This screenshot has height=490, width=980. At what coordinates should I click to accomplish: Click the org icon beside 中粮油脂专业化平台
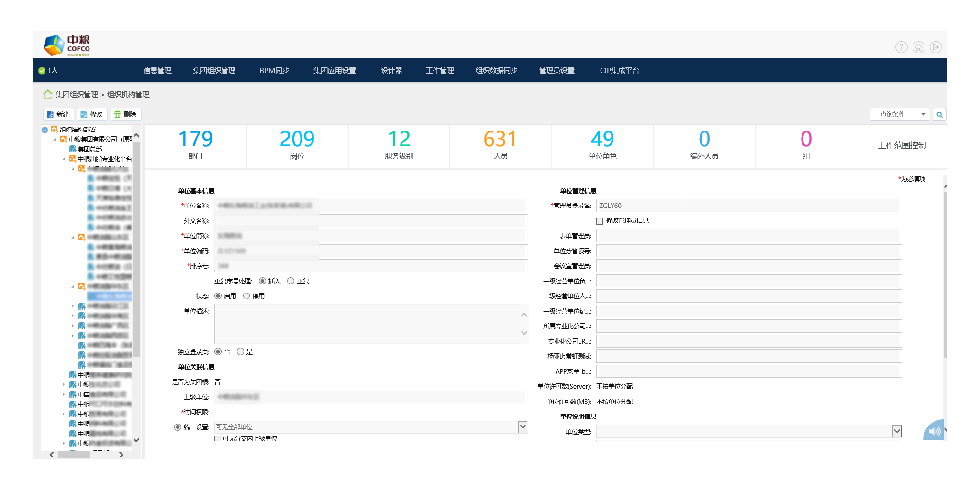tap(73, 158)
